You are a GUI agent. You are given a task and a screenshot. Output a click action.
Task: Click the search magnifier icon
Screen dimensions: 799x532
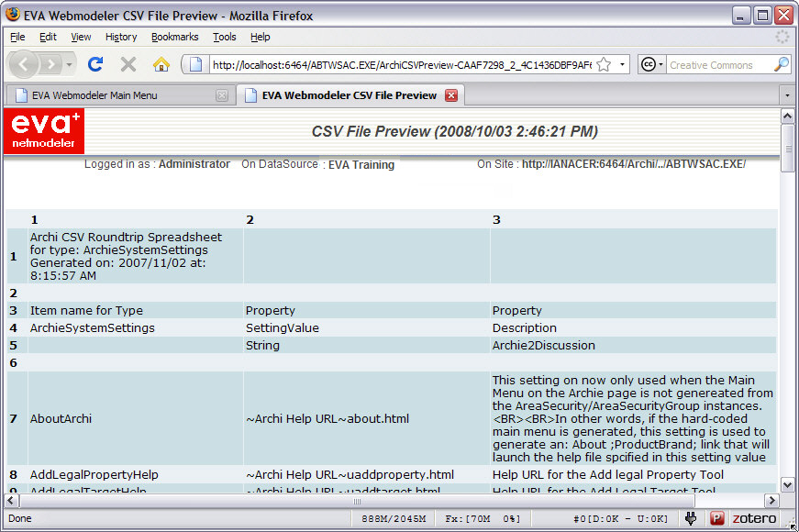pos(781,64)
